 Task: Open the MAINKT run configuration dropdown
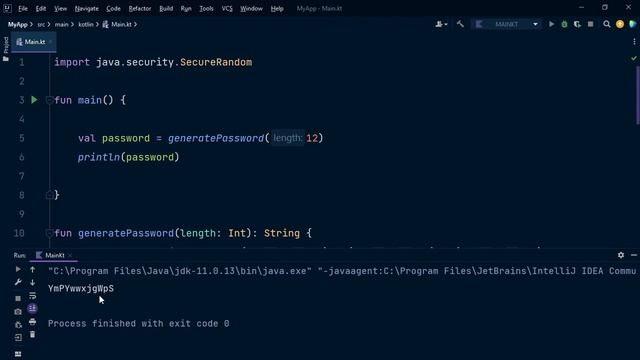(507, 24)
